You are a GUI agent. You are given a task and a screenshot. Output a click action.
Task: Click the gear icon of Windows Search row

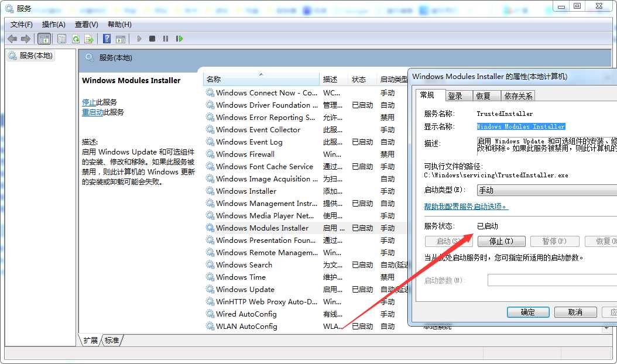(210, 265)
